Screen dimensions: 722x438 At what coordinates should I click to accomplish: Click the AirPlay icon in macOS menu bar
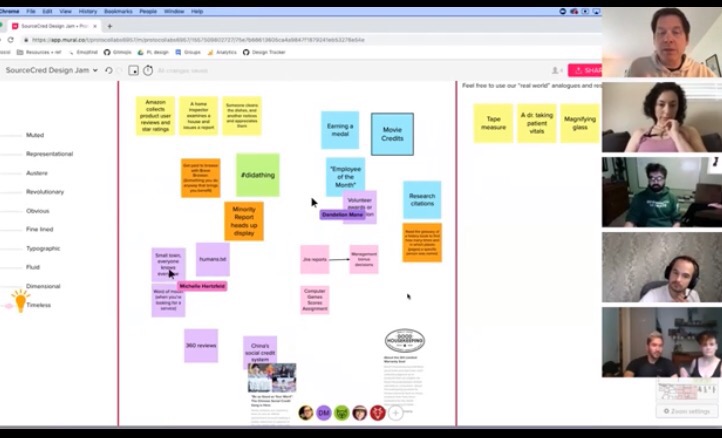(596, 12)
